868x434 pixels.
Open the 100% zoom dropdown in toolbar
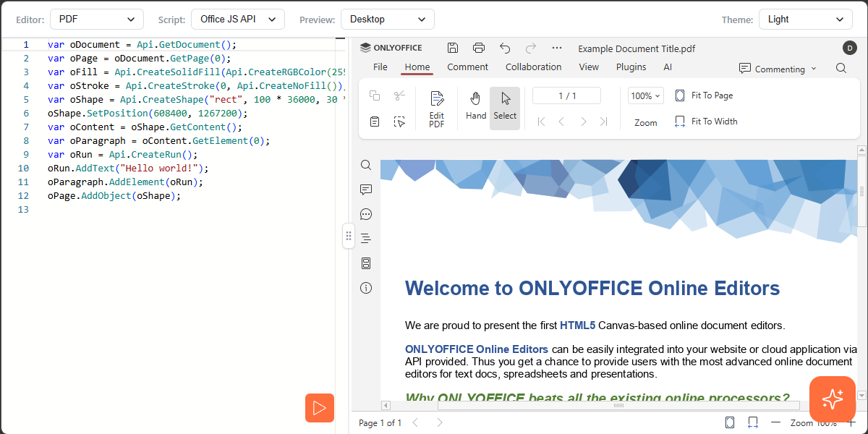coord(645,95)
